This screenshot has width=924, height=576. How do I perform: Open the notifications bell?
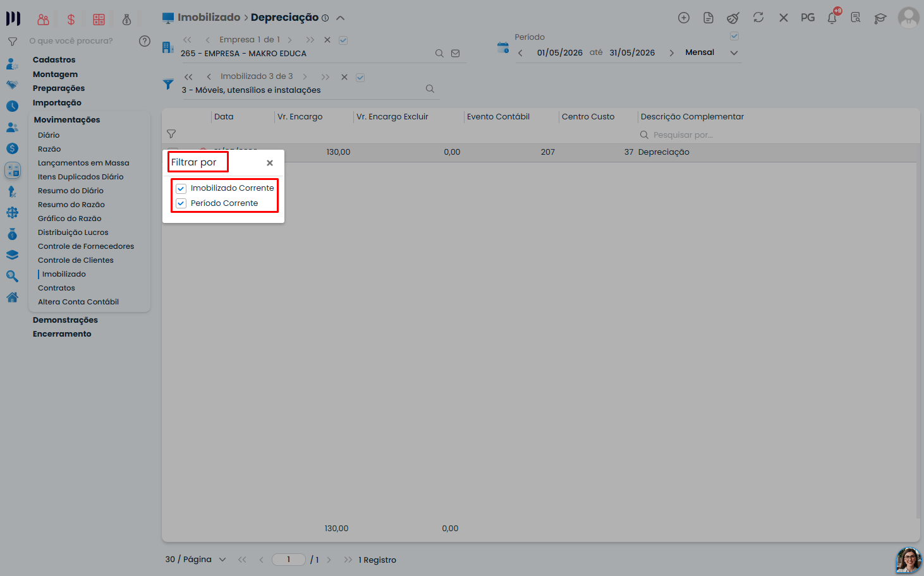[x=832, y=18]
